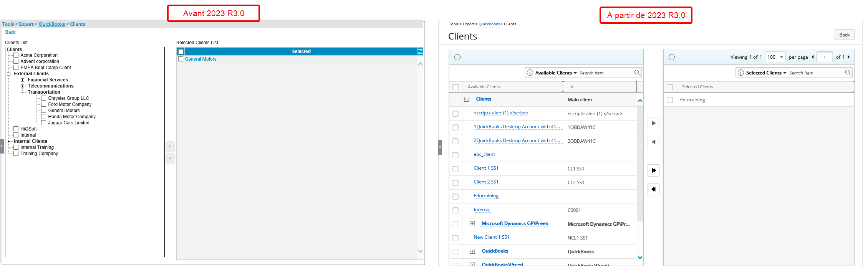868x271 pixels.
Task: Expand the Microsoft Dynamics GP\Preeti group
Action: tap(472, 223)
